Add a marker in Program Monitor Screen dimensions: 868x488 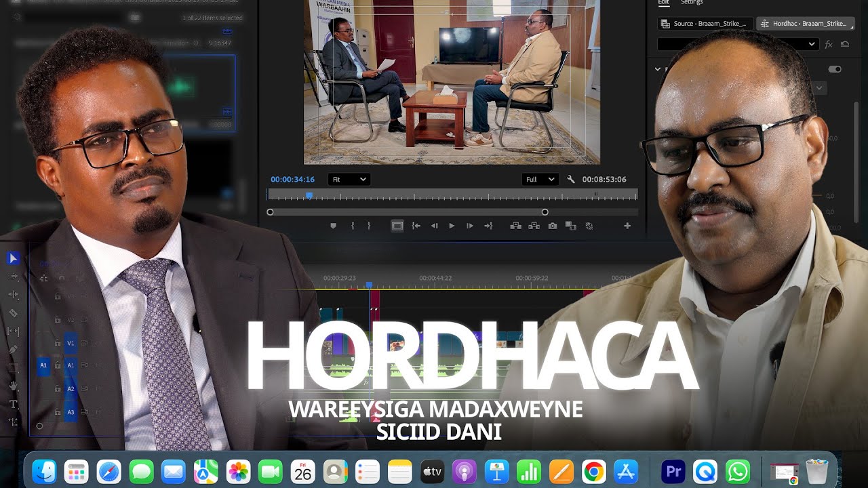pyautogui.click(x=333, y=226)
